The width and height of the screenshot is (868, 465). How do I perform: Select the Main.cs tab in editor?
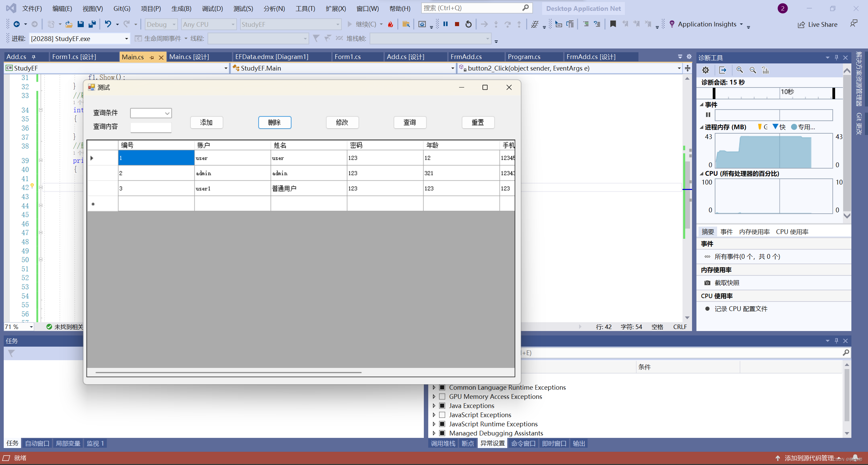click(133, 56)
